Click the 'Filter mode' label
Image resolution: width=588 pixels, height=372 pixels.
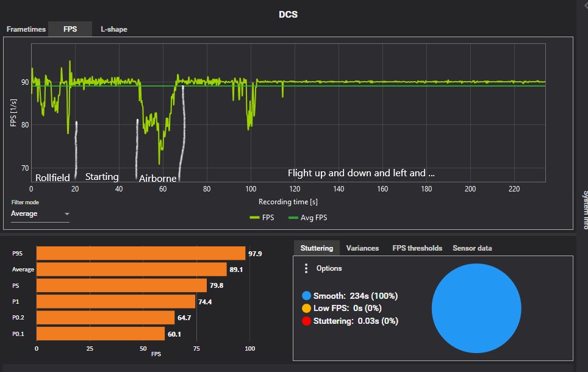[x=25, y=202]
